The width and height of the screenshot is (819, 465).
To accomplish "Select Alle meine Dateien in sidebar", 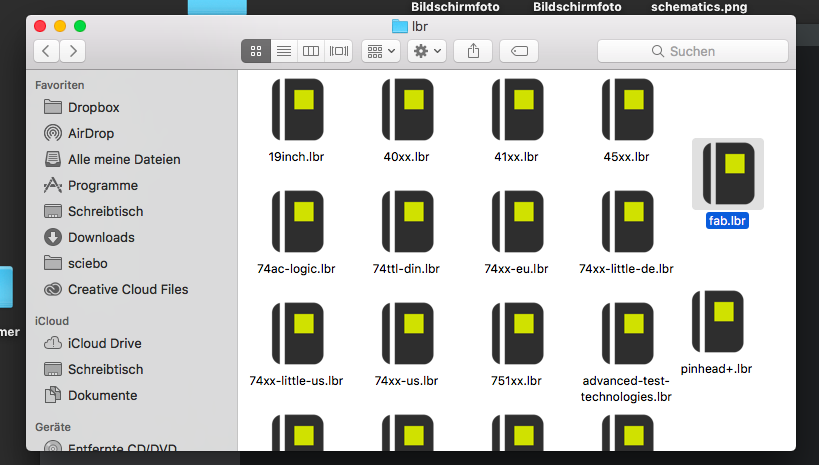I will [x=112, y=159].
